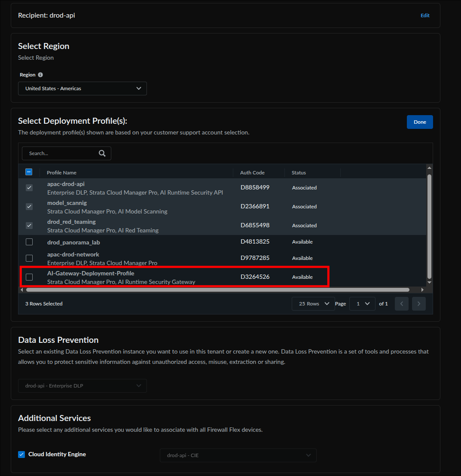Uncheck the drod_red_teaming profile
This screenshot has width=461, height=476.
29,225
